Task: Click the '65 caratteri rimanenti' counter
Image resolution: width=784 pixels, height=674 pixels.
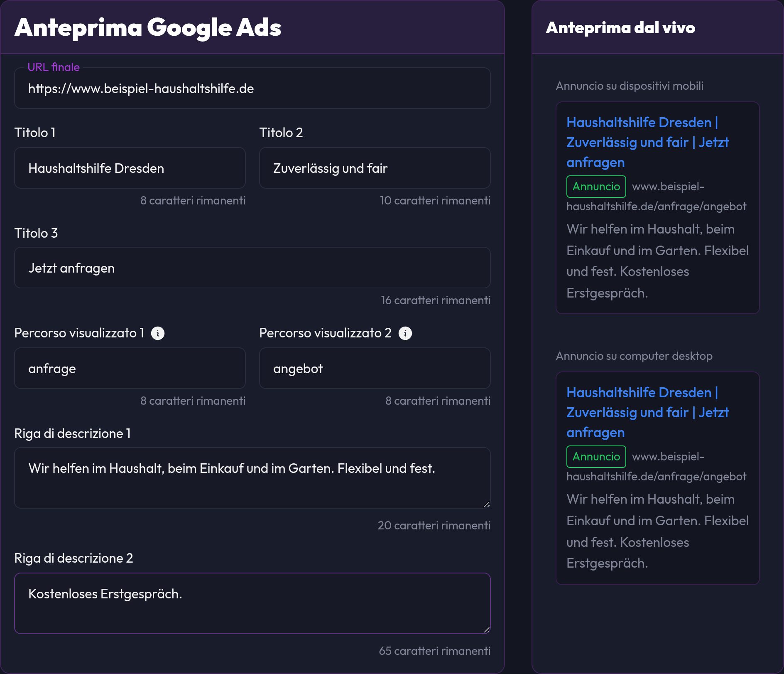Action: coord(434,651)
